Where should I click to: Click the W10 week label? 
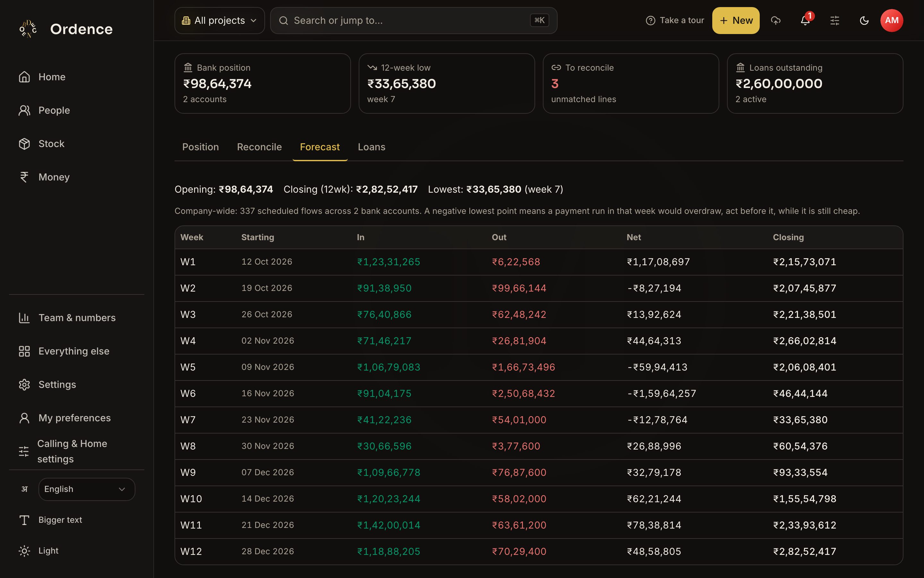[x=191, y=499]
